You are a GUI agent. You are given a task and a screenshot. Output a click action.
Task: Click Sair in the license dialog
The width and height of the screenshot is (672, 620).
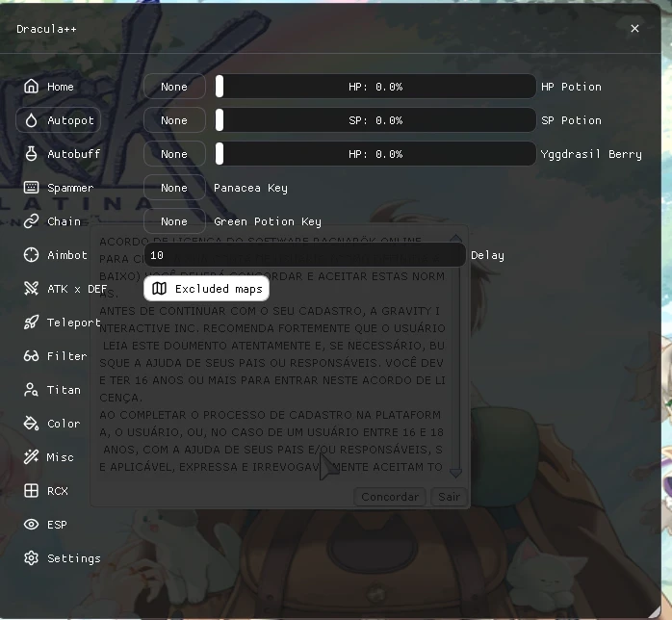pos(449,497)
